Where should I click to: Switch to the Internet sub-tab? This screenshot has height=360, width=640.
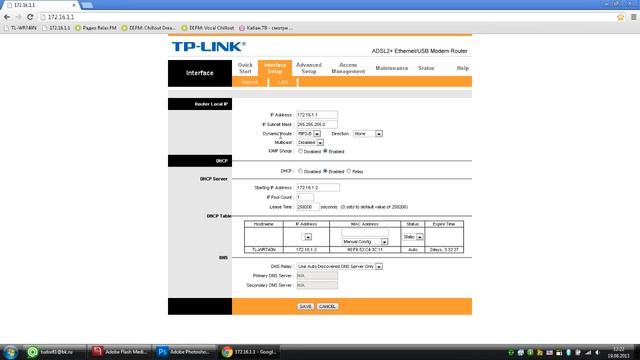pos(249,82)
